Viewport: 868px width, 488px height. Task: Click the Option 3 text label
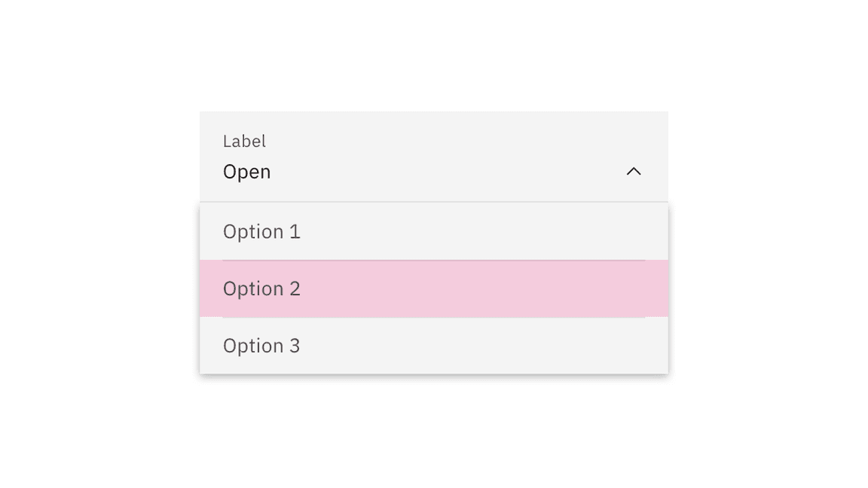click(x=261, y=346)
